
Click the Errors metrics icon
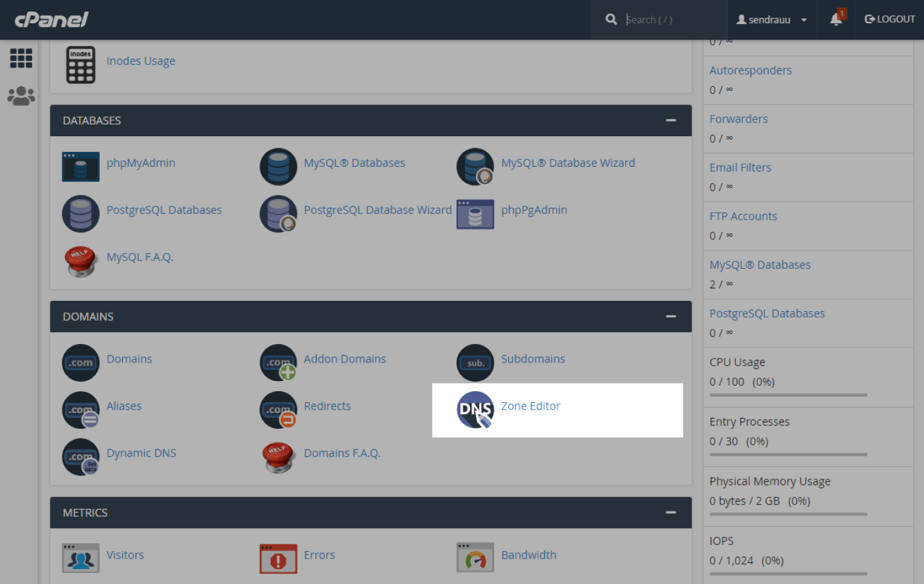[x=278, y=558]
